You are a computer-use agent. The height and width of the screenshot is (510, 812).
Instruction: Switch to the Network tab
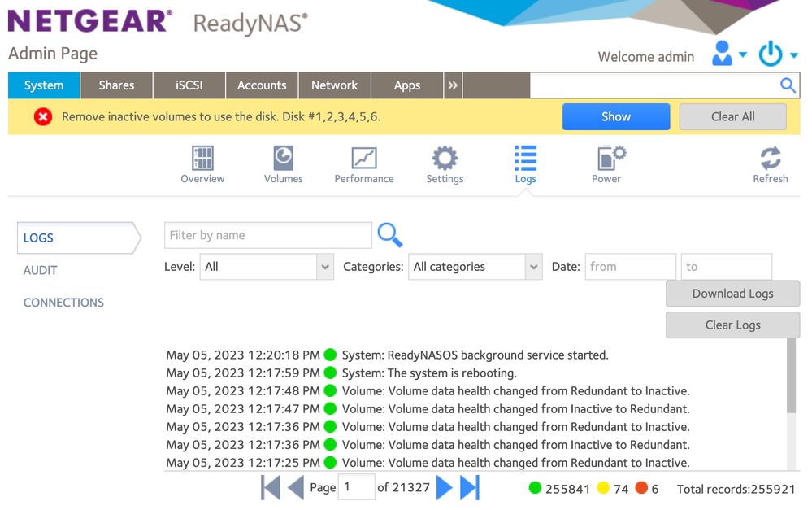334,85
